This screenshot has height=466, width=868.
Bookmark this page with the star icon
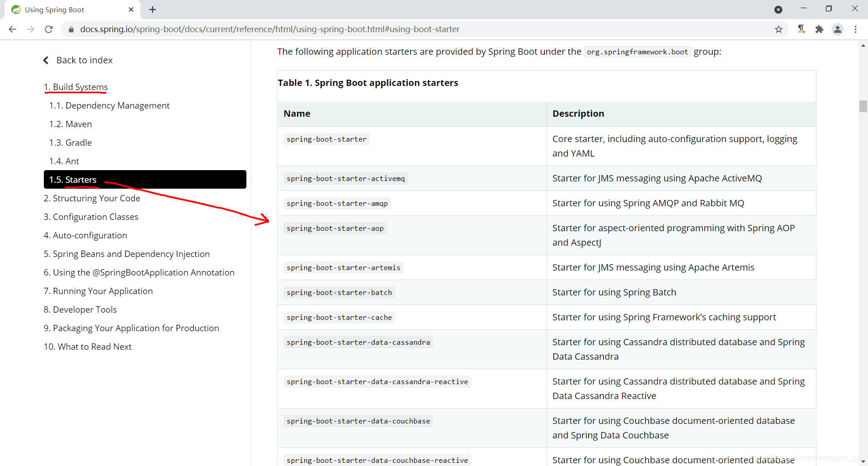tap(778, 29)
